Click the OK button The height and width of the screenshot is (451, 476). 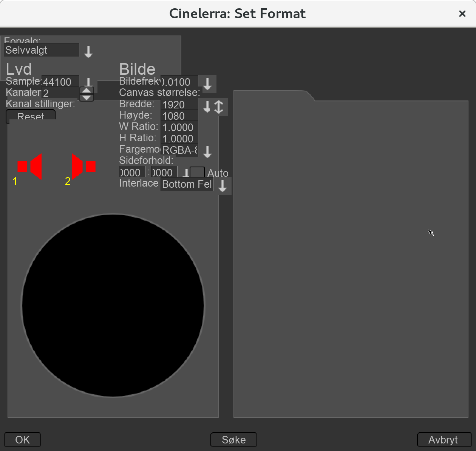(x=22, y=440)
